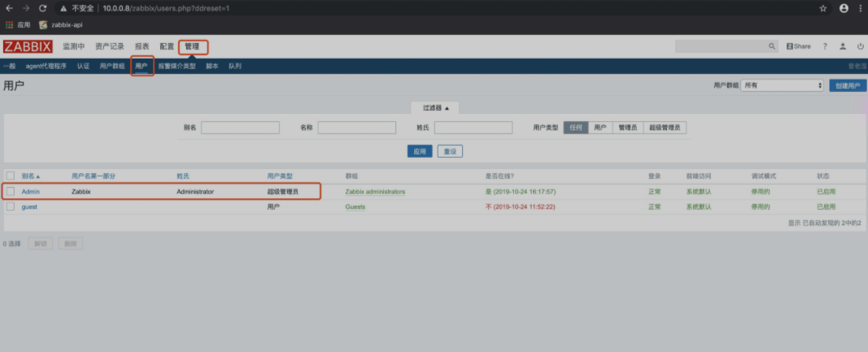868x352 pixels.
Task: Sort by 用户名第一部分 column header
Action: pyautogui.click(x=94, y=176)
